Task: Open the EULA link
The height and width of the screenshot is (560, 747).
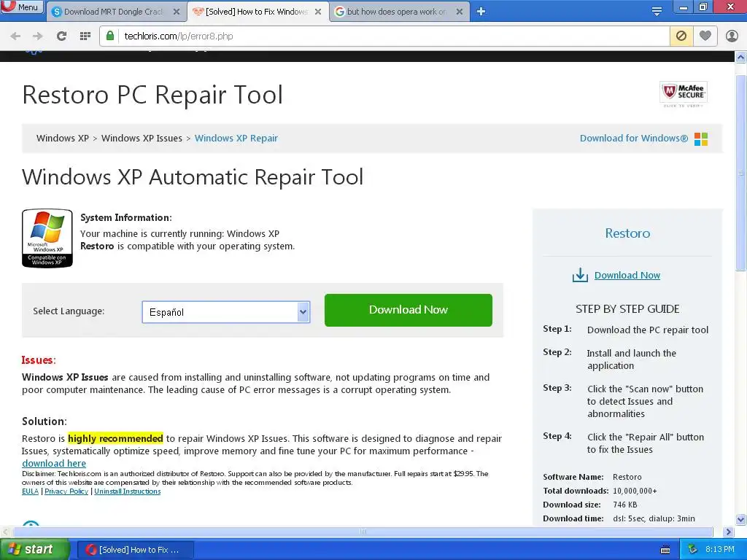Action: tap(30, 491)
